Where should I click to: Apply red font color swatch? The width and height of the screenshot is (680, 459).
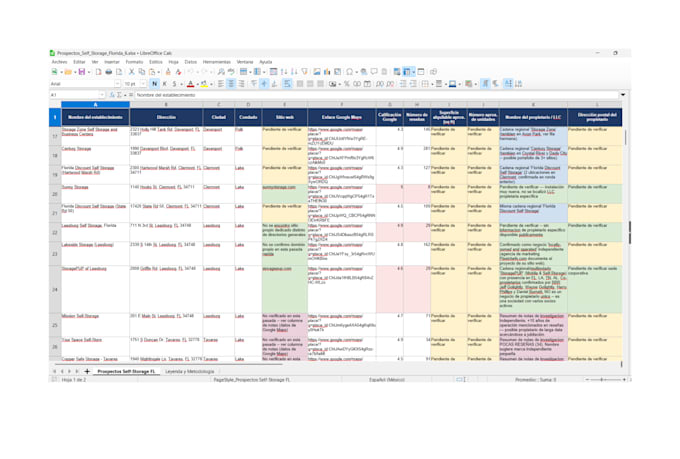(190, 84)
